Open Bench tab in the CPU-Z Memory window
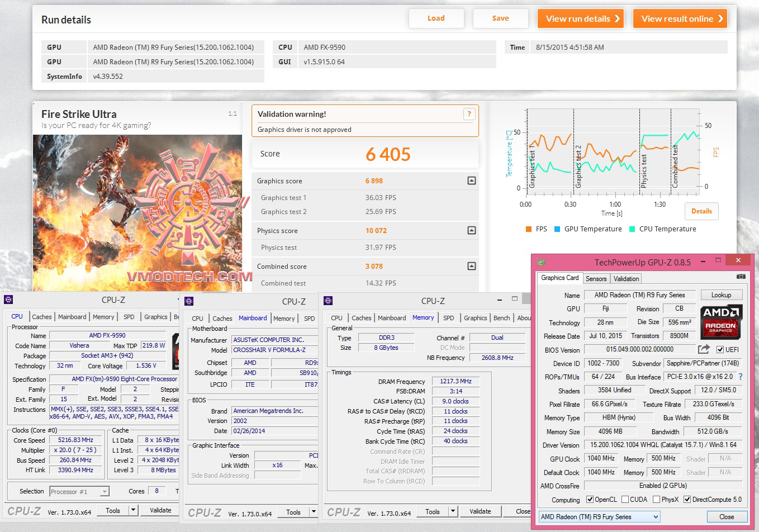 tap(502, 318)
